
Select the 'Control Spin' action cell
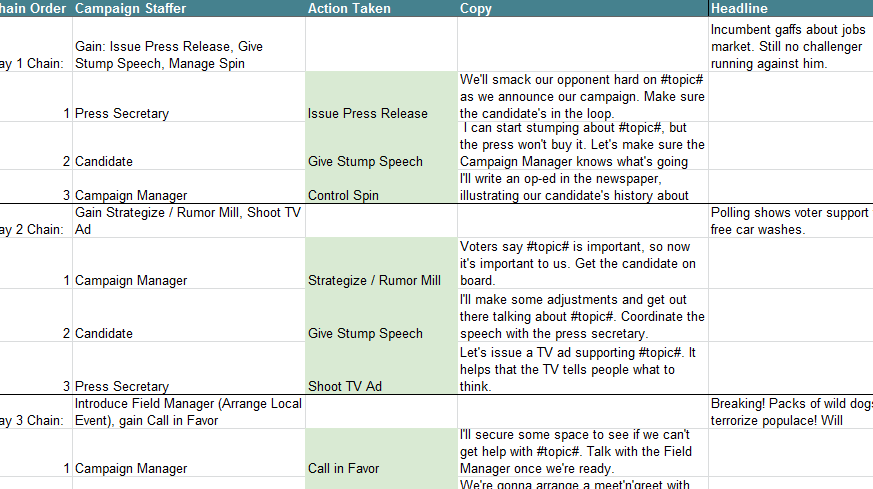381,187
